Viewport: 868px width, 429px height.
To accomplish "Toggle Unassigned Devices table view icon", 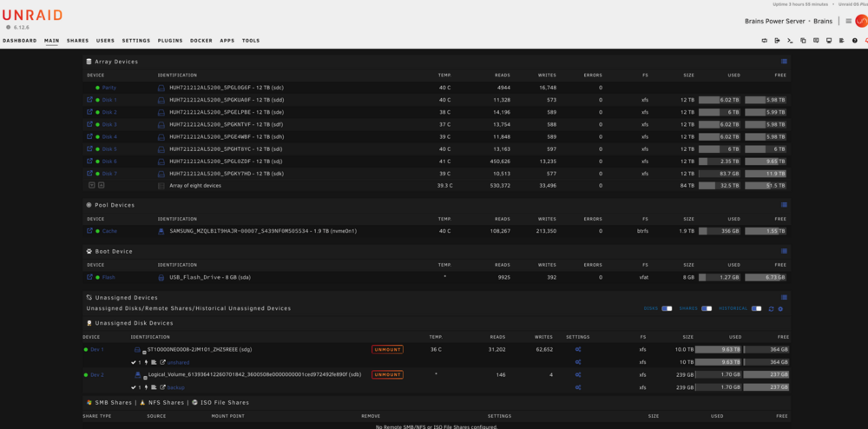I will (784, 297).
